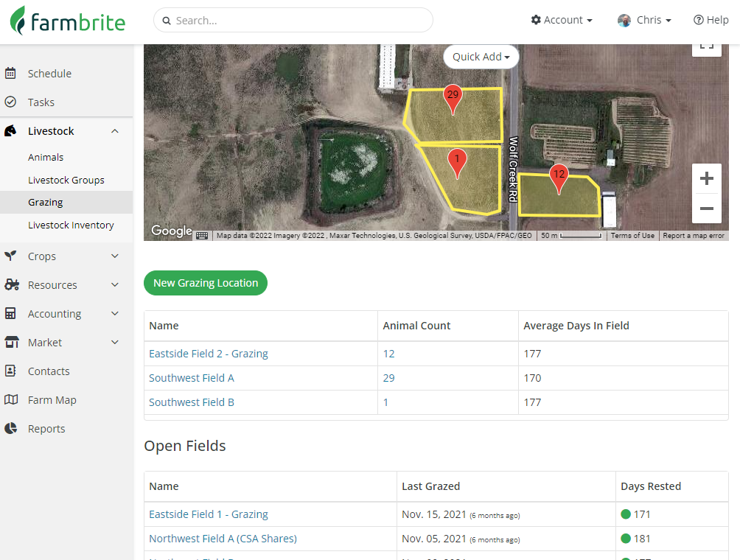Screen dimensions: 740x560
Task: Open Livestock Groups submenu item
Action: (66, 181)
